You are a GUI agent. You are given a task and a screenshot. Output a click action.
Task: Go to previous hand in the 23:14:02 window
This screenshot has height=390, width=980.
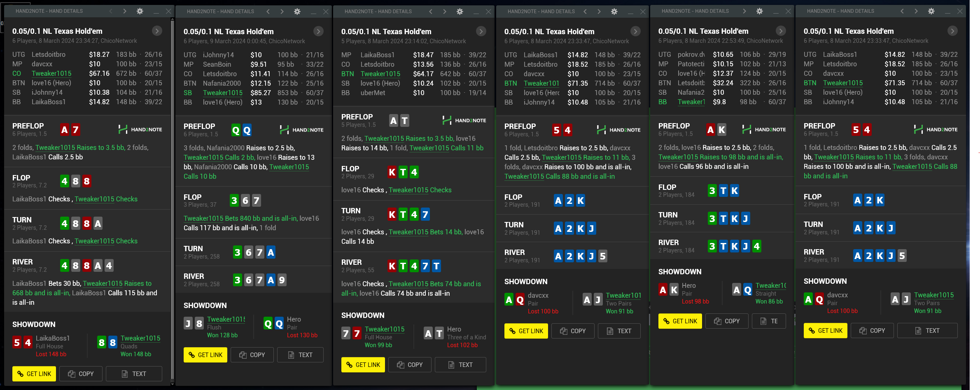[x=431, y=12]
